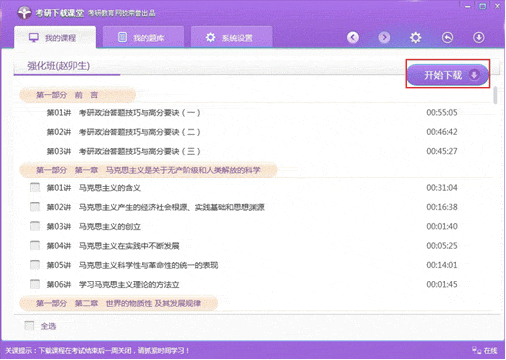Click the history clock icon
The width and height of the screenshot is (506, 360).
pos(447,37)
